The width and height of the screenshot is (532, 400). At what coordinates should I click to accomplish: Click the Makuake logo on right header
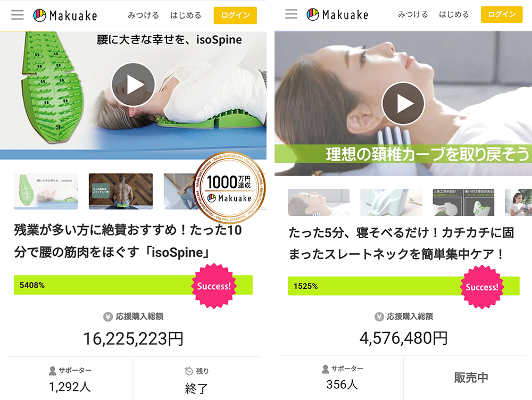[x=337, y=14]
